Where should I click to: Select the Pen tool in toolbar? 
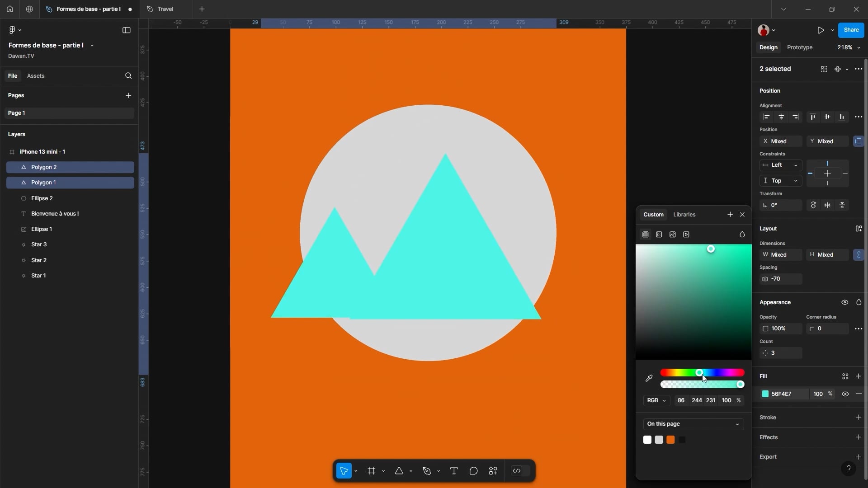pyautogui.click(x=427, y=471)
